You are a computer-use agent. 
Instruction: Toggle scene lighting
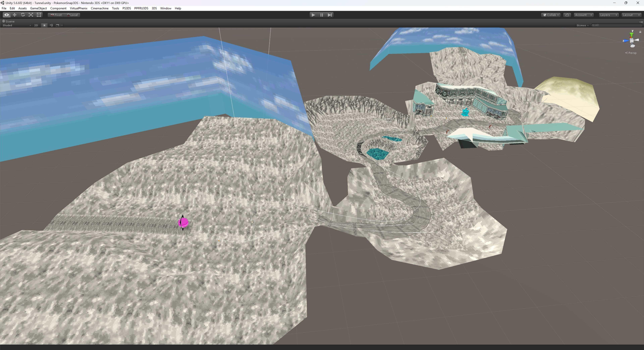[x=44, y=25]
